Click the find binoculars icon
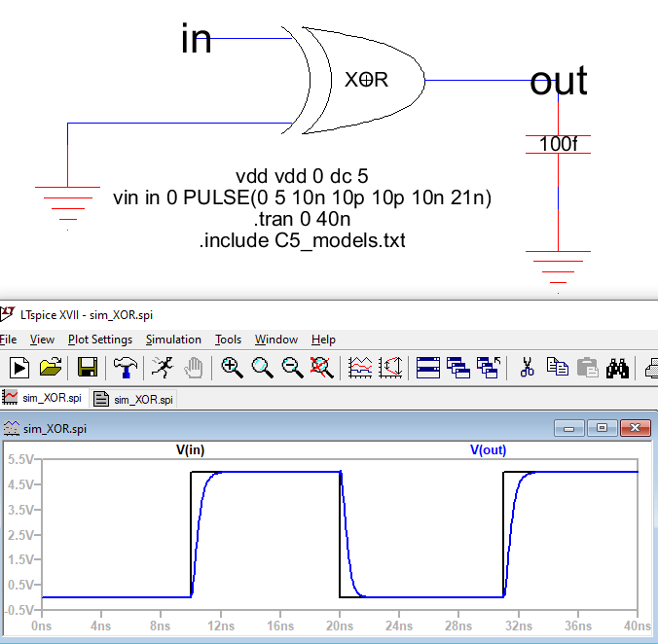This screenshot has height=644, width=658. [x=618, y=367]
